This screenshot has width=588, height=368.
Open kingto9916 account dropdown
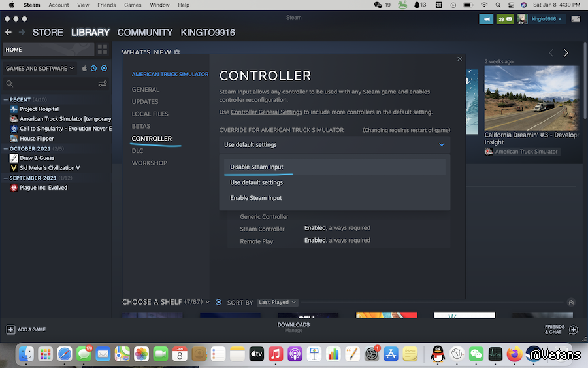click(x=546, y=19)
